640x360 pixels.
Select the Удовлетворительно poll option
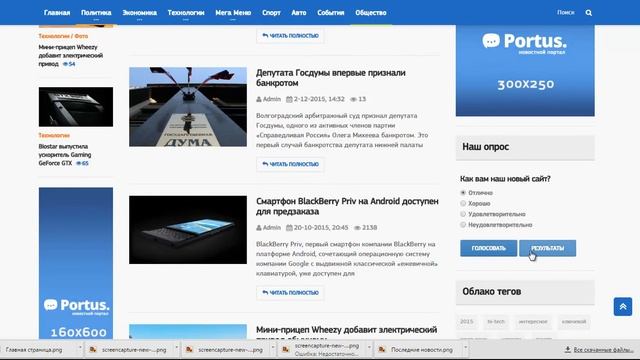tap(463, 214)
